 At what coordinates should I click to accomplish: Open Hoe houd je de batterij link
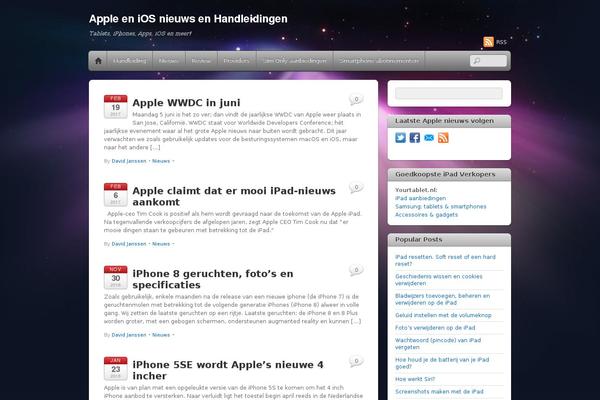click(442, 363)
